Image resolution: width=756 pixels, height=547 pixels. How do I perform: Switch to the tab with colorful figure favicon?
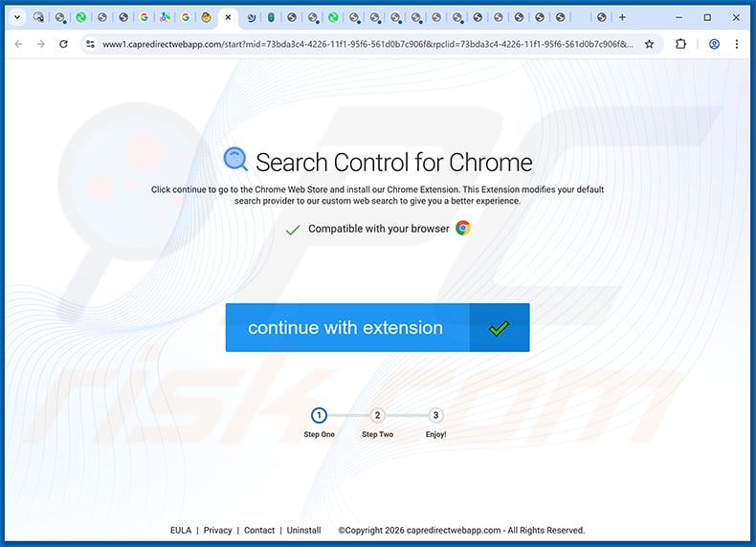[165, 17]
